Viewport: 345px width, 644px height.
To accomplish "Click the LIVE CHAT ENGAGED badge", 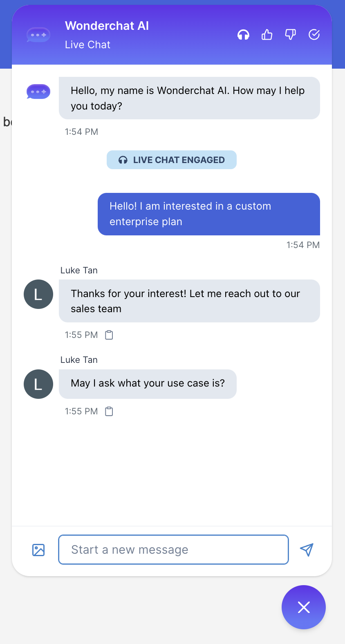I will coord(171,160).
